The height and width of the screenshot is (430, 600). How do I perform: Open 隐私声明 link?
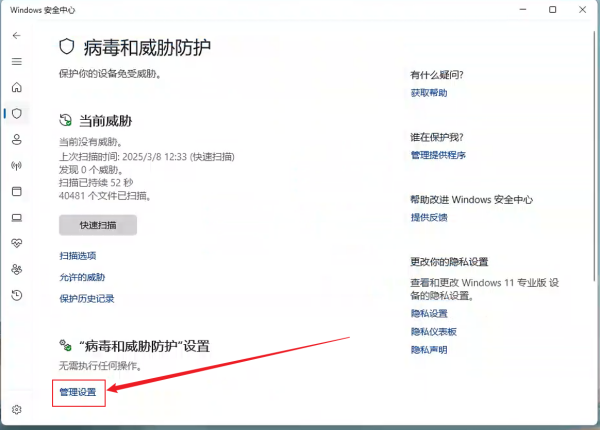click(429, 350)
